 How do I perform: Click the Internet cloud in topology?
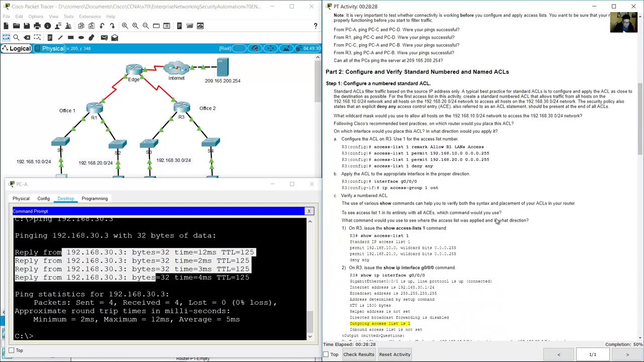click(x=176, y=68)
